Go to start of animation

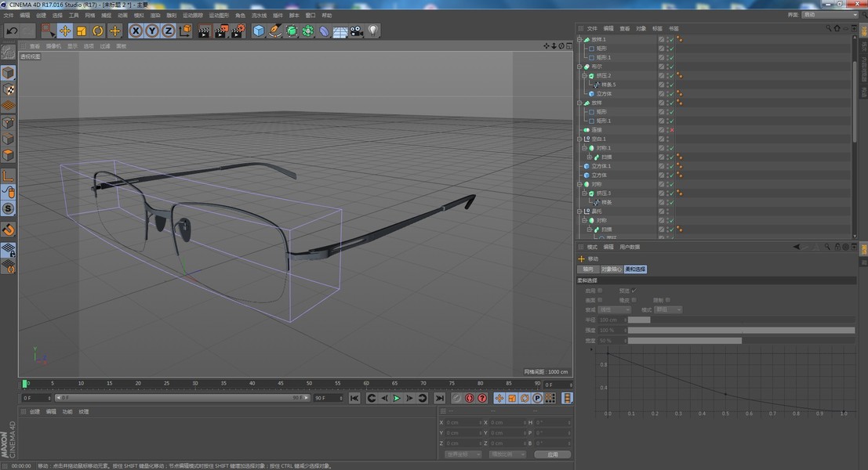click(x=354, y=398)
